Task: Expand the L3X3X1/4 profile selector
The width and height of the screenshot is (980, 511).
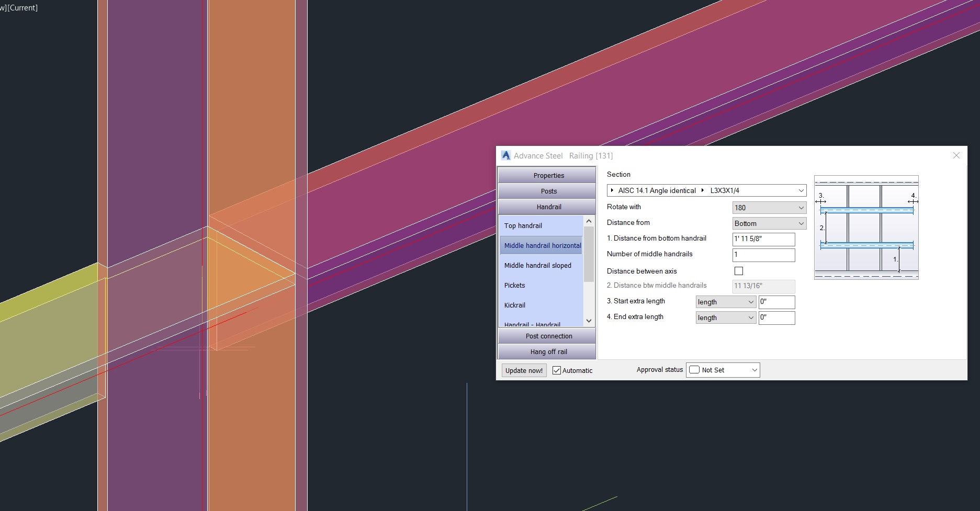Action: 703,190
